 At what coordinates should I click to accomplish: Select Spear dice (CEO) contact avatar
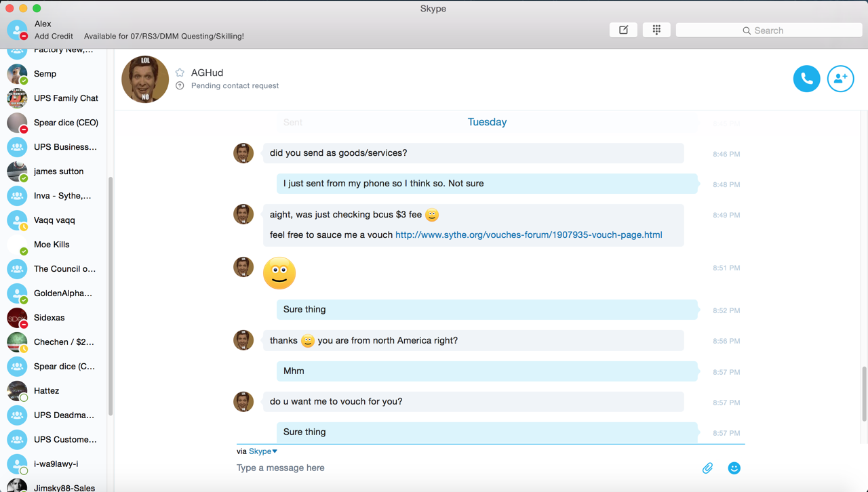[x=17, y=123]
